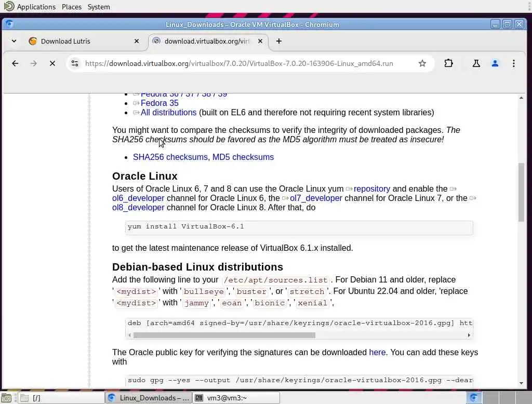
Task: Click the second workspace in switcher
Action: click(x=490, y=398)
